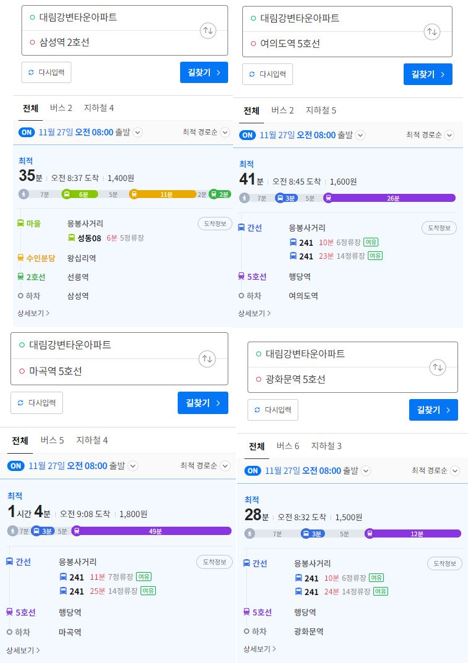Swap start and destination in 여의도역 route panel
472x670 pixels.
point(432,32)
